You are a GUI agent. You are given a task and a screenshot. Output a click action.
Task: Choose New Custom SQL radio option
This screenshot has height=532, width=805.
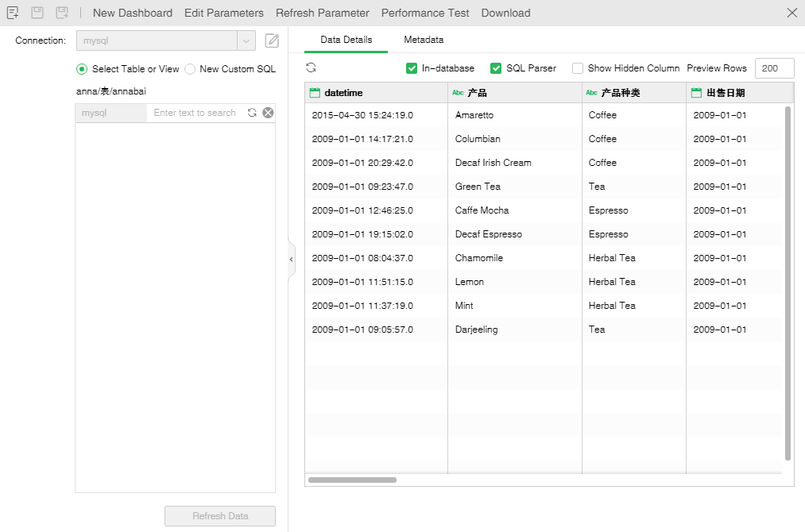click(x=190, y=69)
